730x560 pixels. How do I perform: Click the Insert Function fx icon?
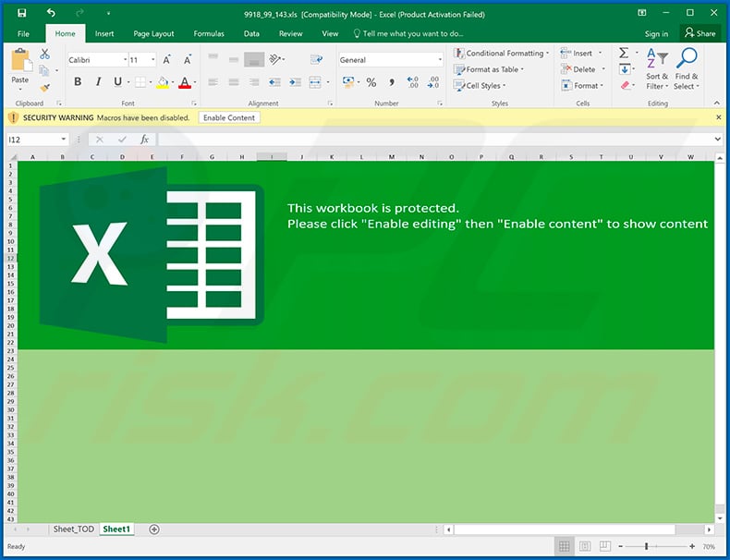tap(144, 140)
